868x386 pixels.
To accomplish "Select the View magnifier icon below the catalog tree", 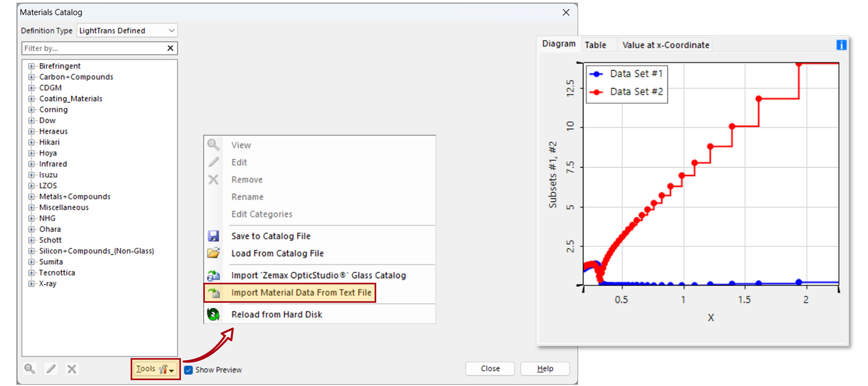I will 30,369.
